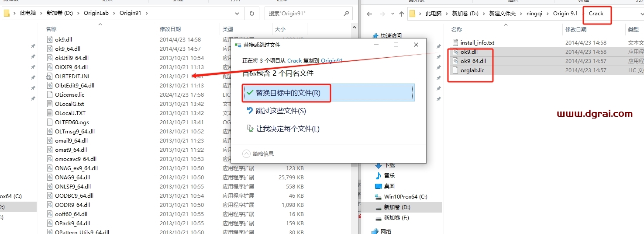Click the okUtil9_64.dll file icon
The image size is (644, 234).
[49, 58]
